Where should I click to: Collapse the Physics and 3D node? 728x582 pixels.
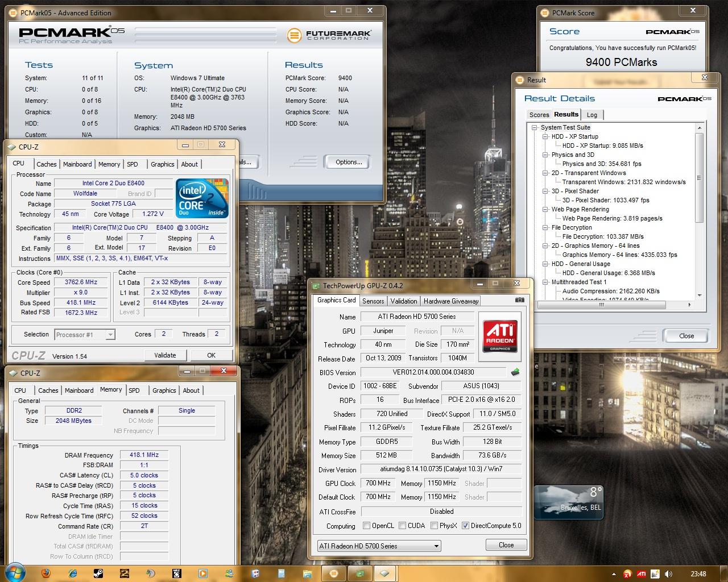(545, 155)
